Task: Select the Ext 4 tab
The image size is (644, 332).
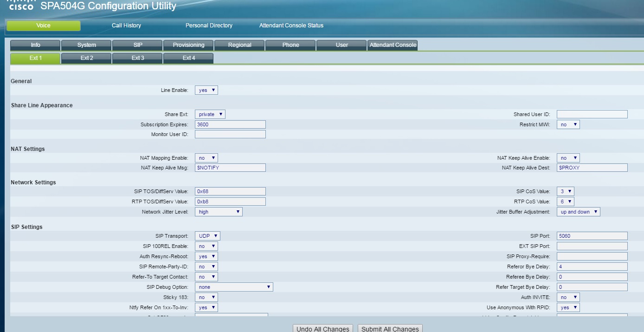Action: (x=188, y=58)
